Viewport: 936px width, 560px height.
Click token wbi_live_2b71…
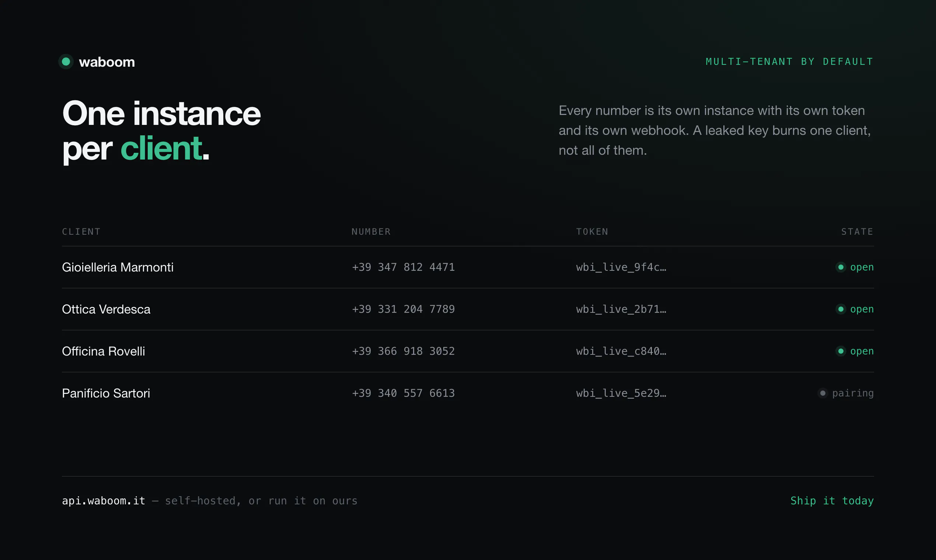621,309
